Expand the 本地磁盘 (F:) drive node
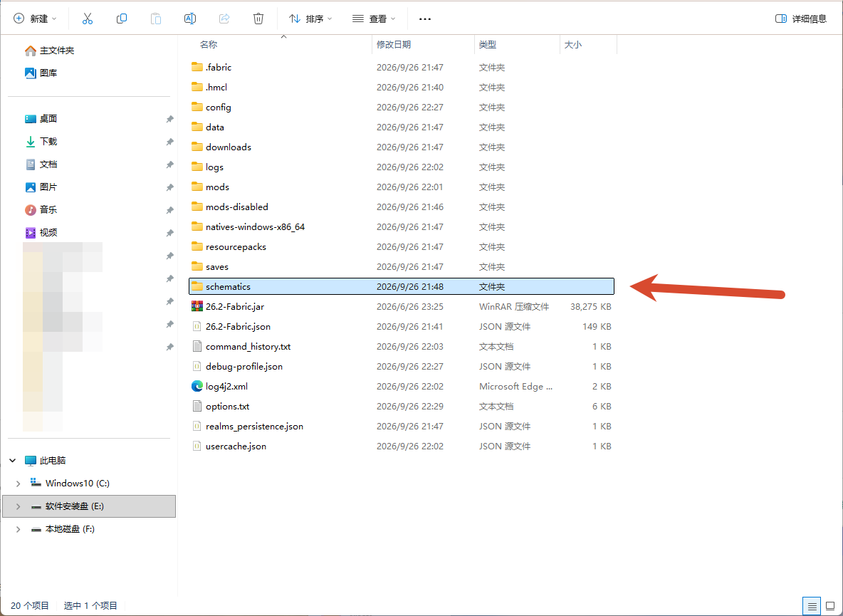Screen dimensions: 843x616 pyautogui.click(x=19, y=529)
